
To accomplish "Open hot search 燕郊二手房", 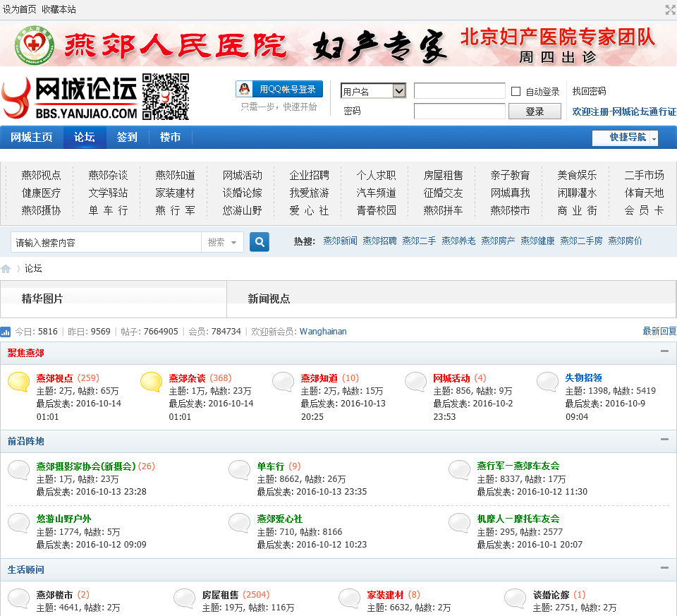I will pyautogui.click(x=581, y=241).
